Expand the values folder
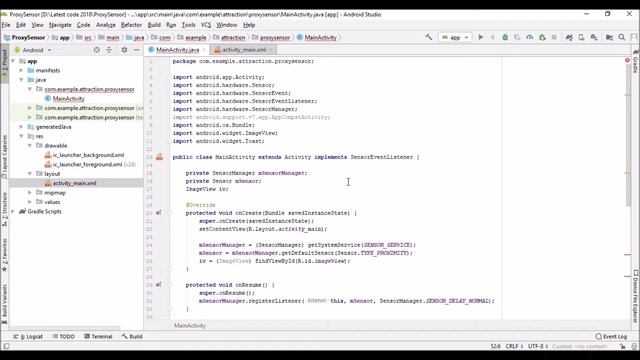The width and height of the screenshot is (640, 360). [30, 202]
